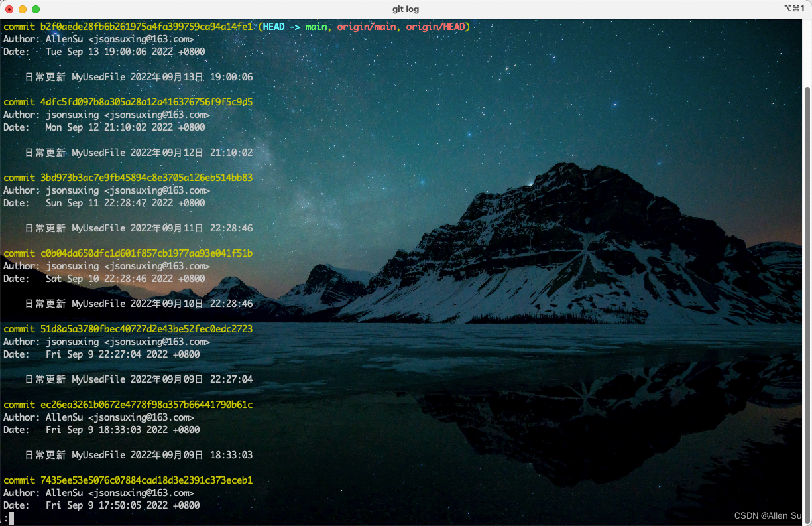Click commit message dated 2022年09月11日 22:28:46
This screenshot has height=526, width=812.
(x=139, y=228)
